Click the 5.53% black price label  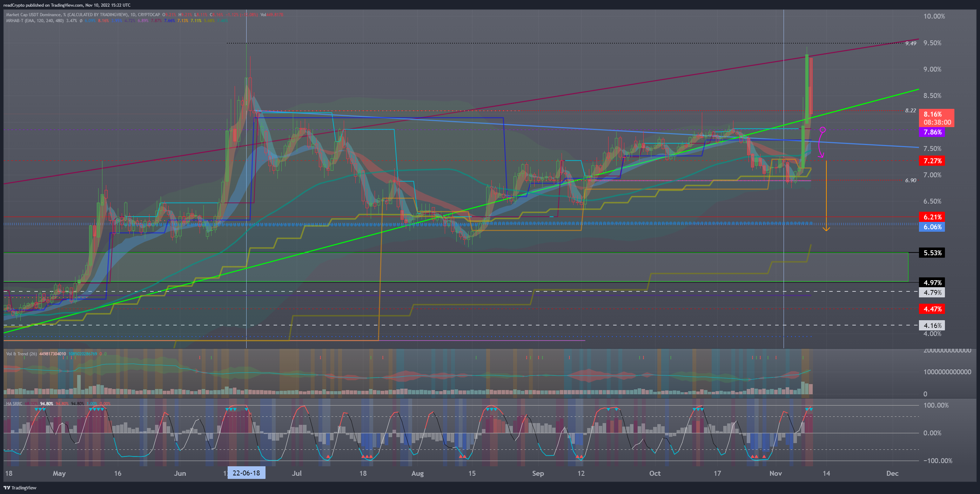[x=932, y=253]
